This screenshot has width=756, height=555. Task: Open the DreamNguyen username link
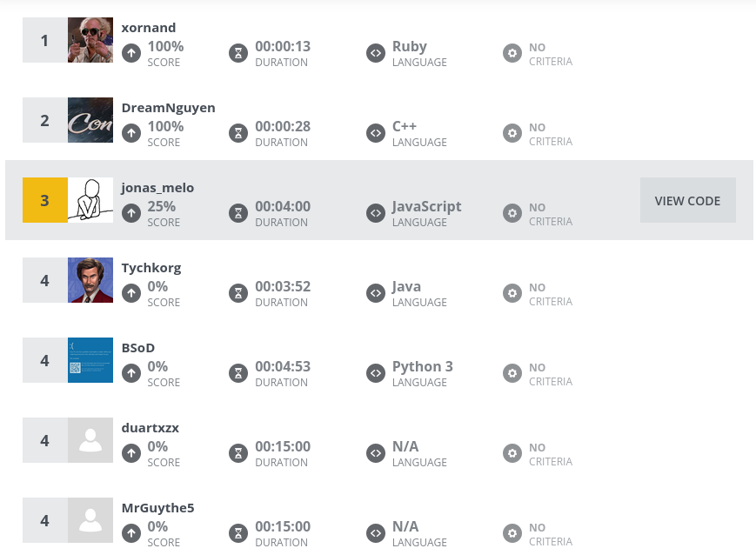168,108
